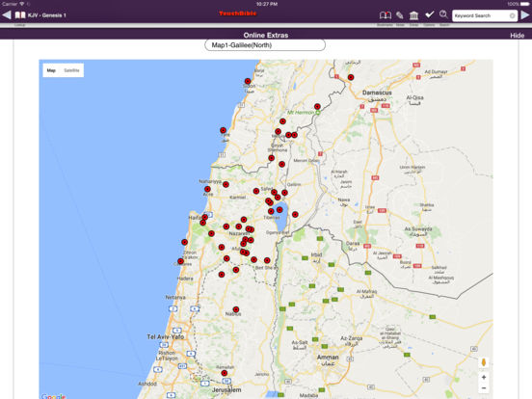Switch map to Satellite view
The image size is (532, 399).
[x=71, y=70]
